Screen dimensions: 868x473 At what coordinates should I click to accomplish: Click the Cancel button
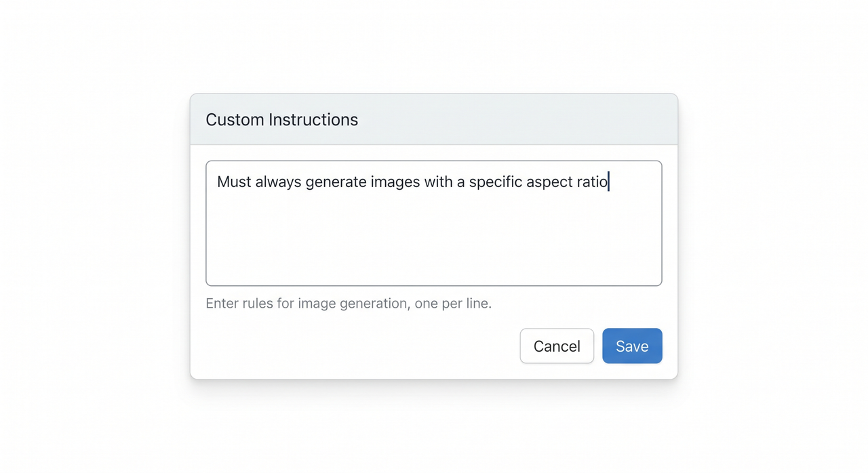coord(557,346)
